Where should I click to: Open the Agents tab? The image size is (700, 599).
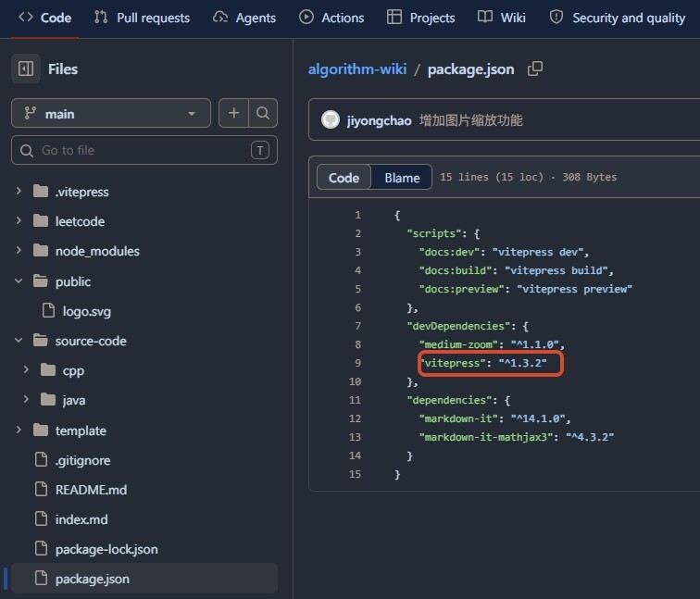coord(244,18)
